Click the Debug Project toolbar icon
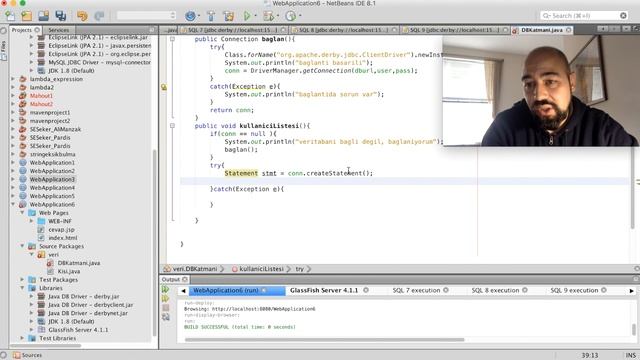This screenshot has width=640, height=360. click(x=268, y=16)
